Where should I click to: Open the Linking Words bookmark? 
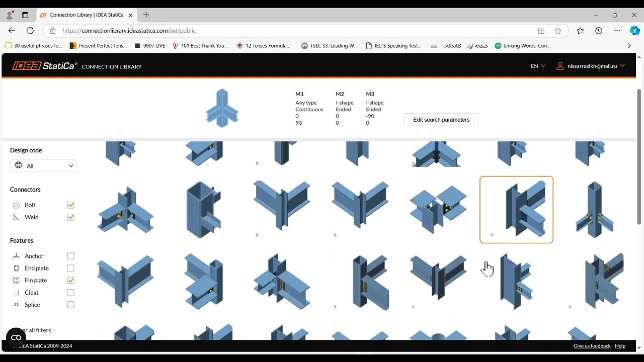[x=523, y=46]
